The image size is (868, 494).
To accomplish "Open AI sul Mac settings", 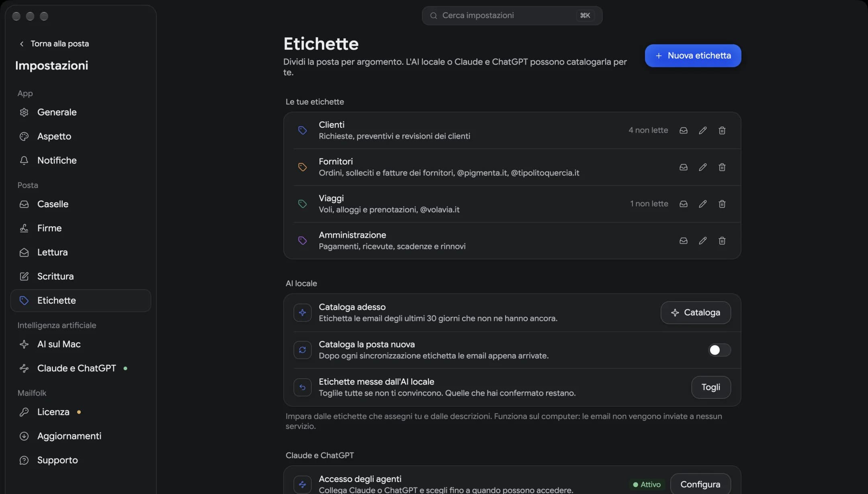I will click(x=80, y=344).
